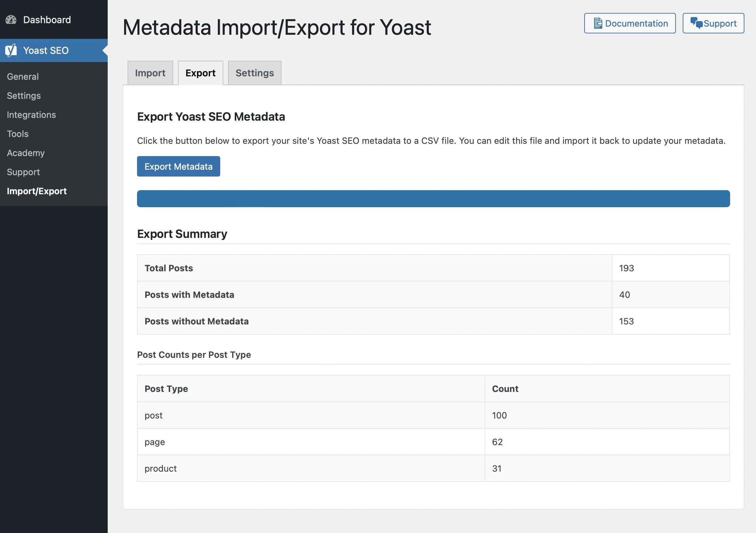Open Integrations submenu item

tap(31, 115)
